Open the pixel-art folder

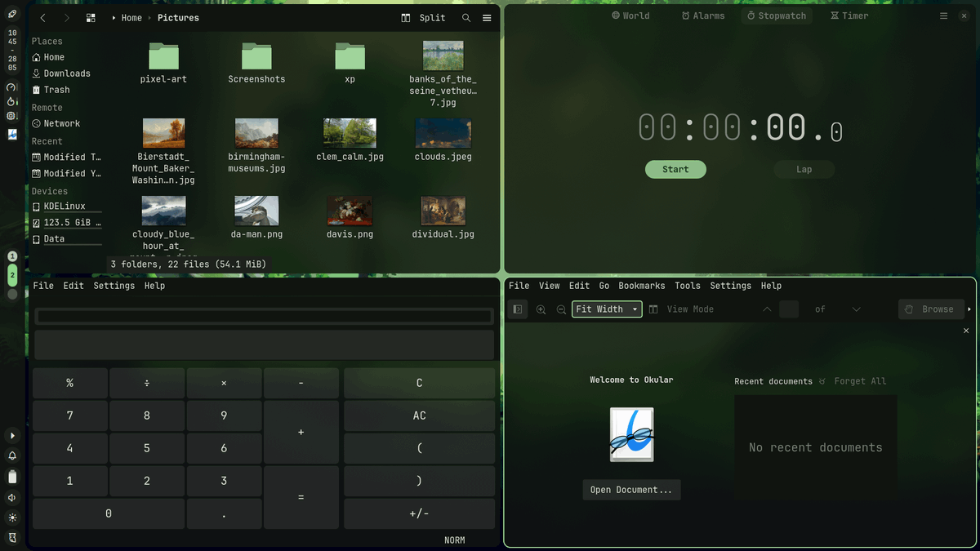pos(163,64)
